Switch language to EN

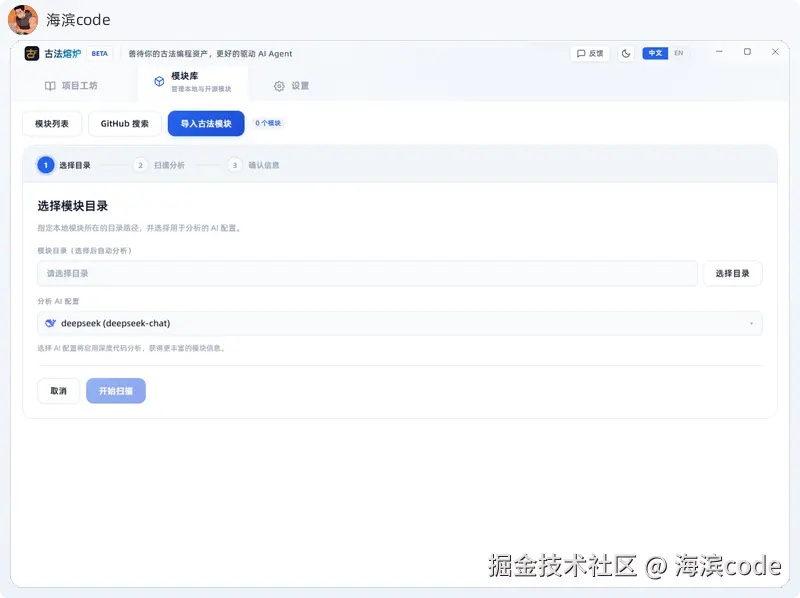click(677, 53)
